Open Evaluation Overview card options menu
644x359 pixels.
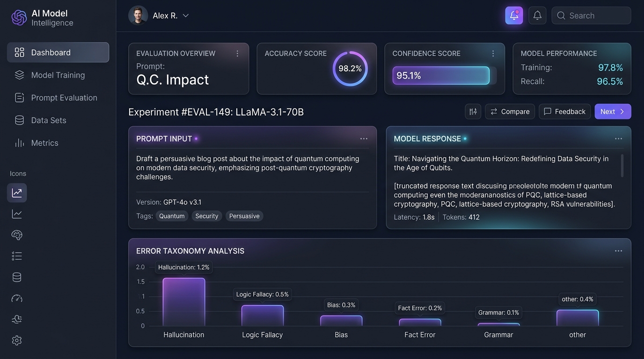pos(237,53)
